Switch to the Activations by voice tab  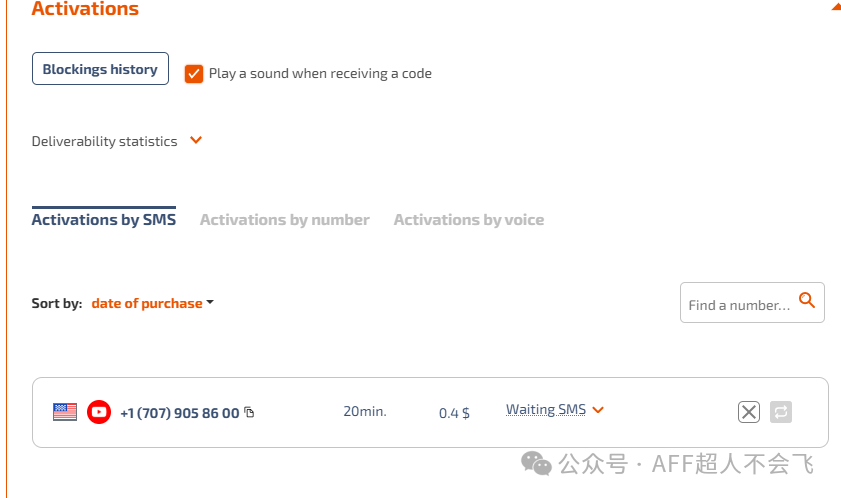tap(468, 219)
